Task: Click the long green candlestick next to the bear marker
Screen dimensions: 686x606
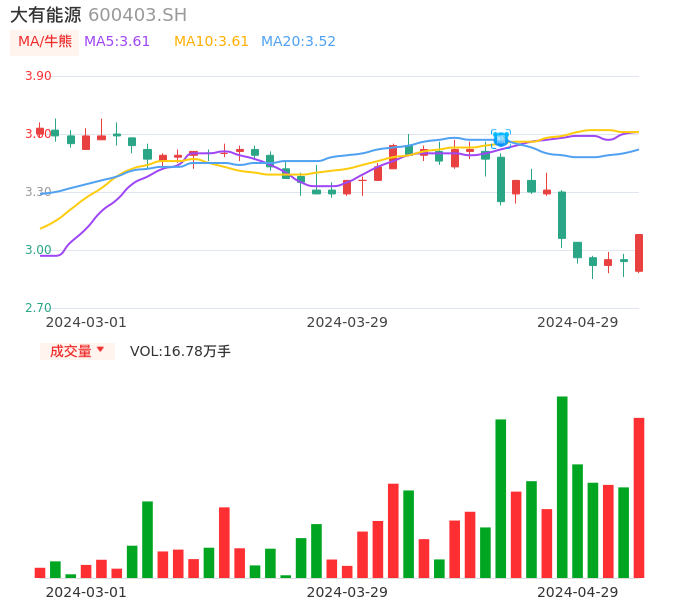Action: [x=501, y=179]
